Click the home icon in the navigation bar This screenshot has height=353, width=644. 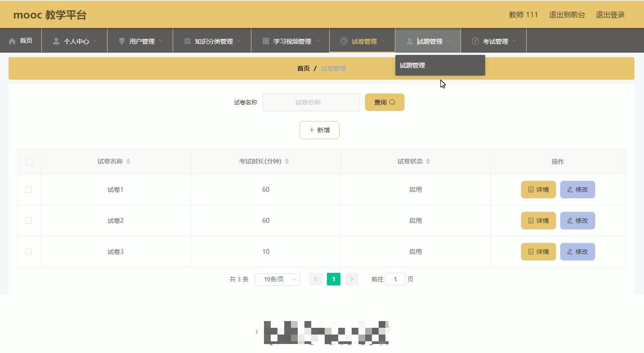(x=13, y=40)
